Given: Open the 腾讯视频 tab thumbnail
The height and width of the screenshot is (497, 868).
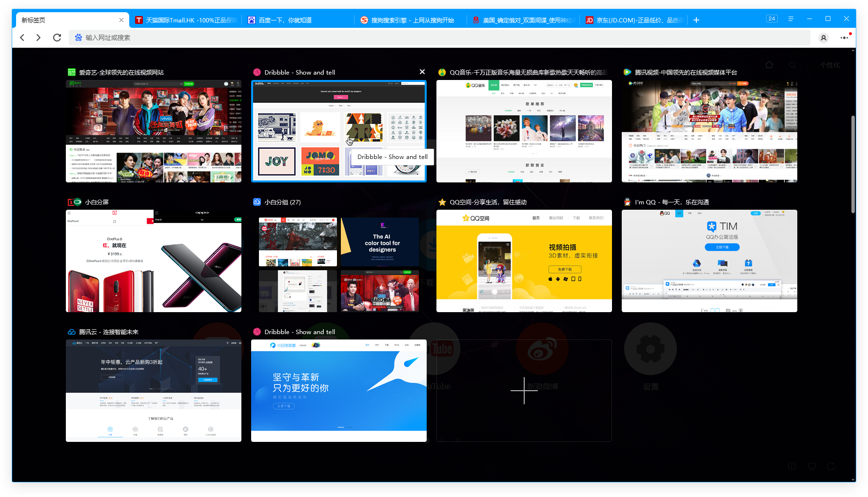Looking at the screenshot, I should (x=710, y=131).
